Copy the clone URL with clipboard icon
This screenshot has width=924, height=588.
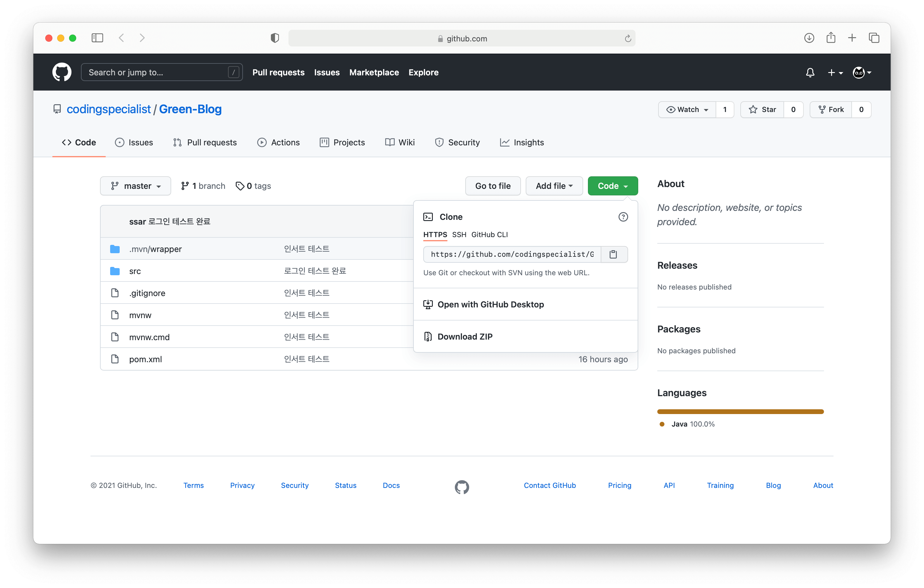point(613,254)
